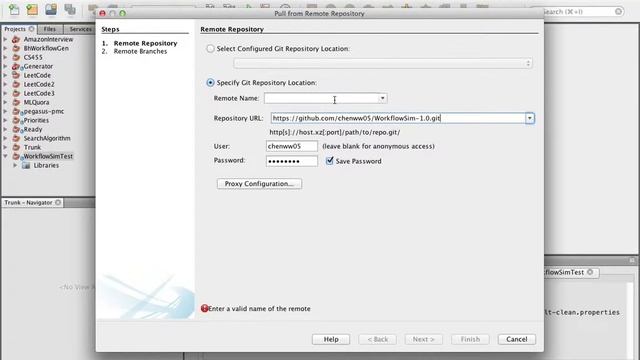Uncheck the Save Password checkbox

click(x=330, y=161)
